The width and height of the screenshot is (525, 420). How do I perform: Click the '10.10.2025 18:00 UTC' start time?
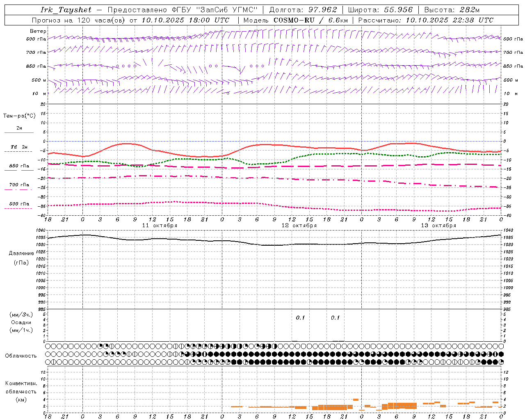pyautogui.click(x=185, y=20)
